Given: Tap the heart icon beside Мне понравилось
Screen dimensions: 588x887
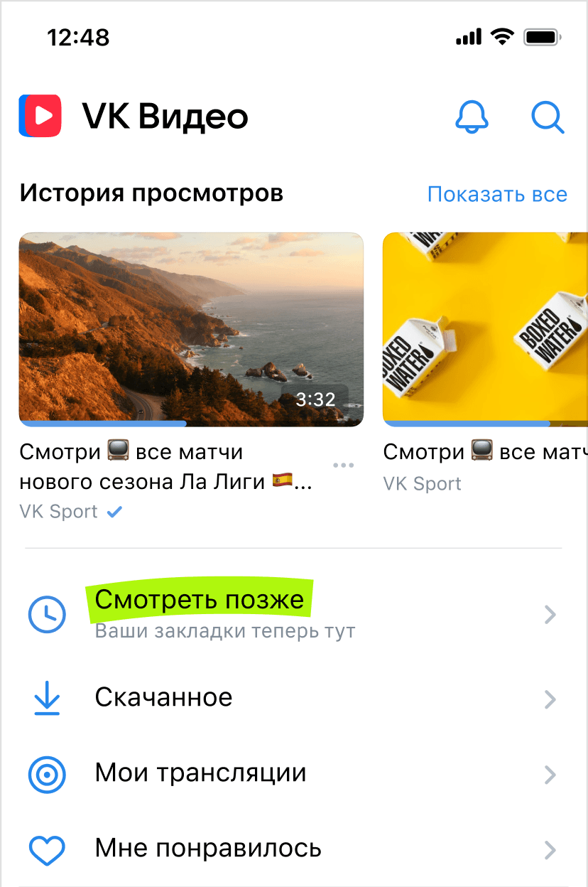Looking at the screenshot, I should pos(47,849).
